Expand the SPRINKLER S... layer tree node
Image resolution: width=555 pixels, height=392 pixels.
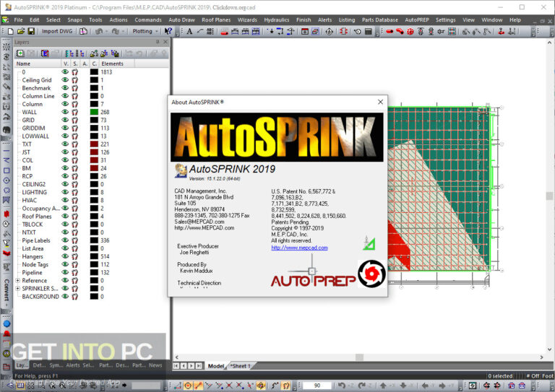tap(17, 289)
